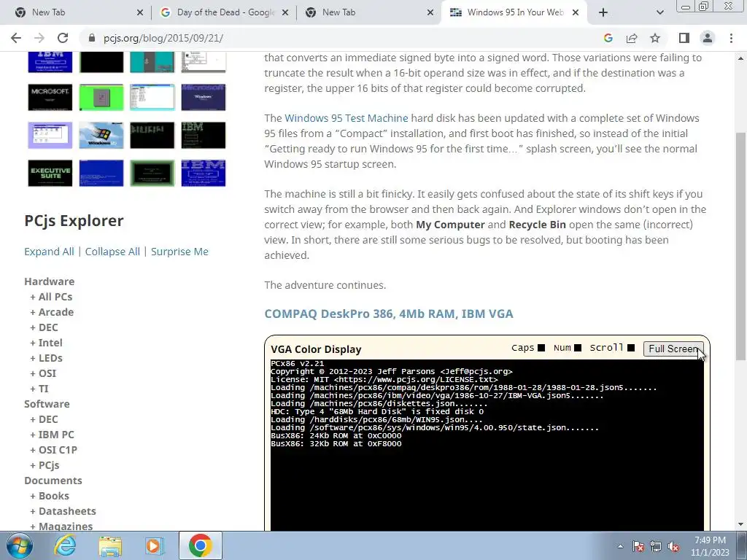Image resolution: width=747 pixels, height=560 pixels.
Task: Expand OSI tree item
Action: click(43, 373)
